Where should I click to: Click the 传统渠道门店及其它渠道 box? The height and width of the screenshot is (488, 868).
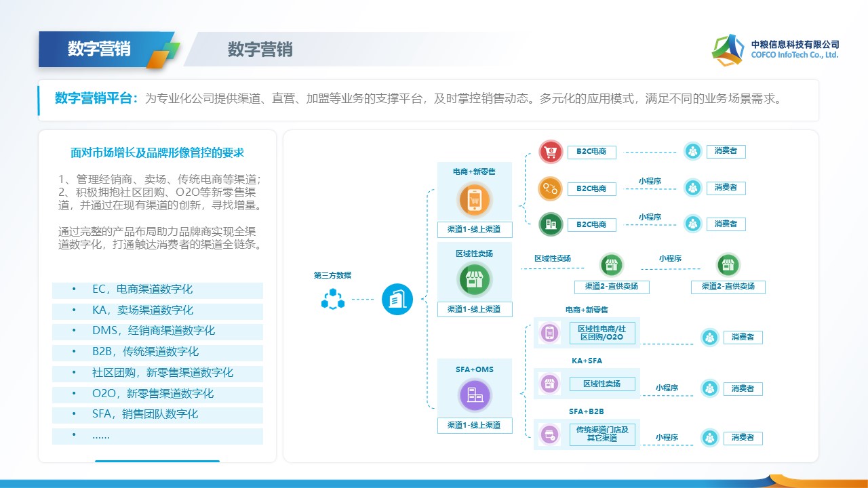(601, 434)
